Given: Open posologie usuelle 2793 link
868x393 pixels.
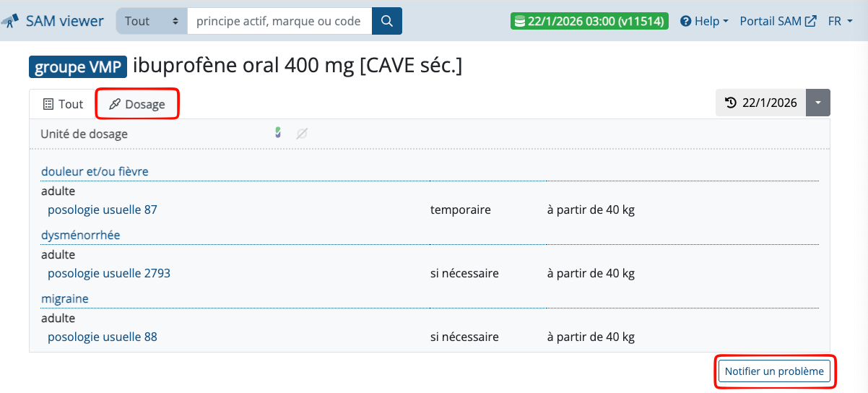Looking at the screenshot, I should point(108,273).
